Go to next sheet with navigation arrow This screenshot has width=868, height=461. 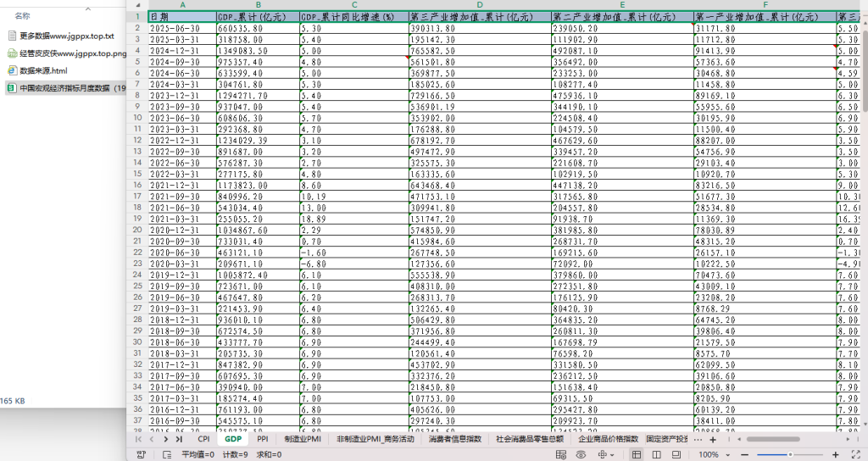165,439
